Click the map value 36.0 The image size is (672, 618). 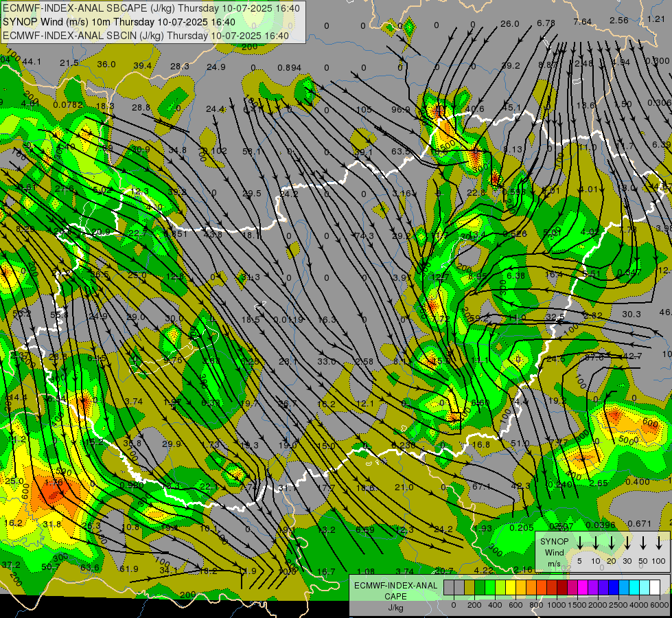(106, 65)
